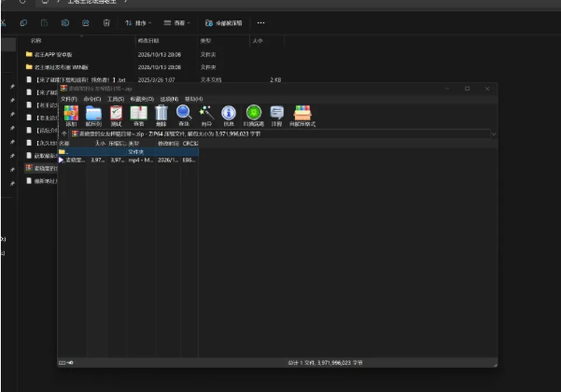Click the 添加 (Add) icon in WinRAR
561x392 pixels.
tap(71, 116)
